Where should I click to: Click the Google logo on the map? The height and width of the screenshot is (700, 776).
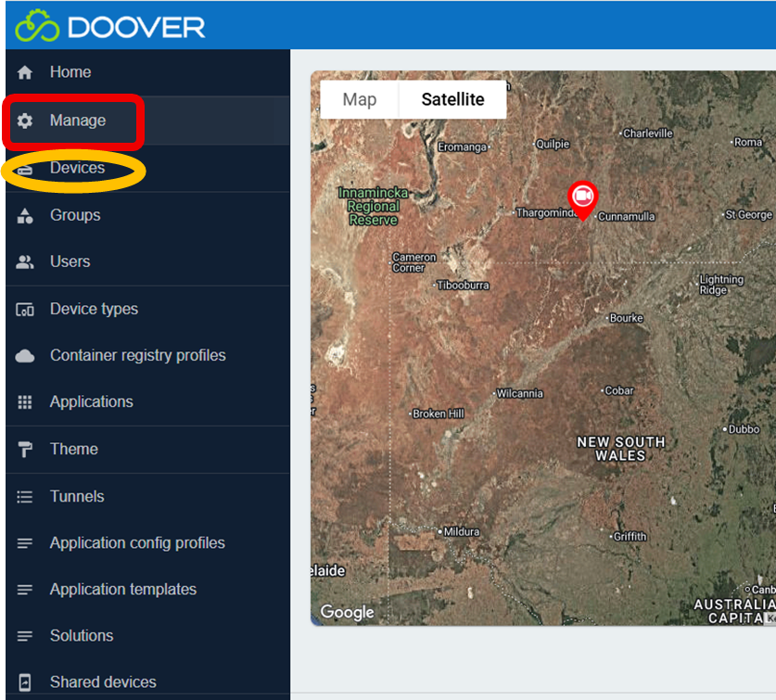pos(347,612)
